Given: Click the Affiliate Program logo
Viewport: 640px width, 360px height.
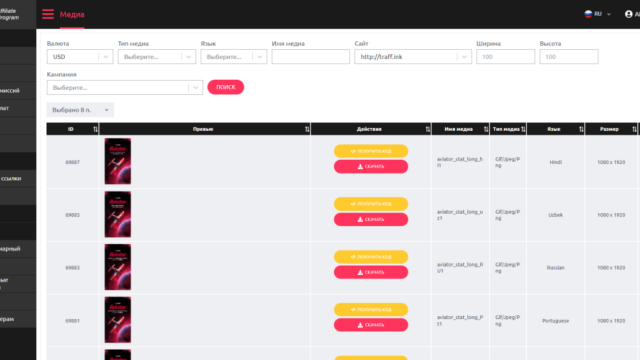Looking at the screenshot, I should pyautogui.click(x=9, y=14).
